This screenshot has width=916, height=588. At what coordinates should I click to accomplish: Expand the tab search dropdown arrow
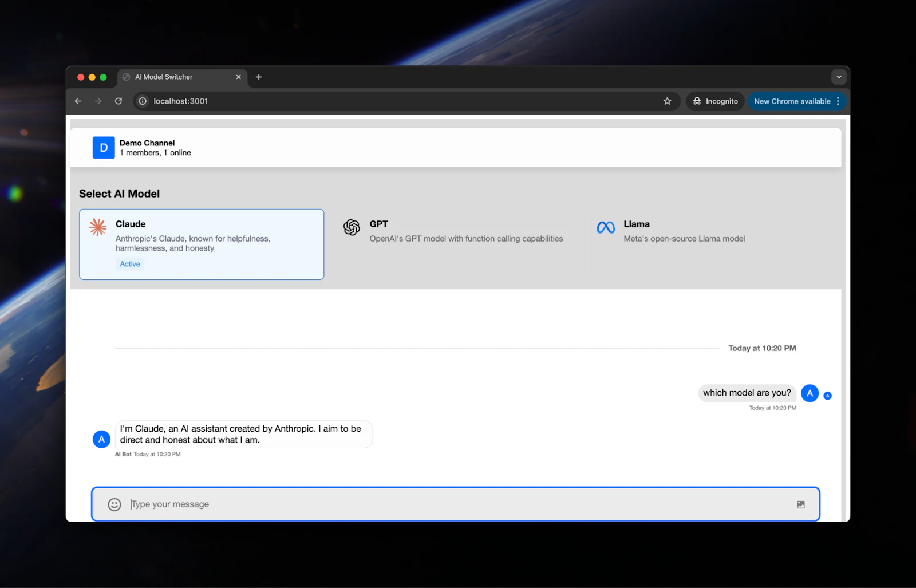point(839,77)
